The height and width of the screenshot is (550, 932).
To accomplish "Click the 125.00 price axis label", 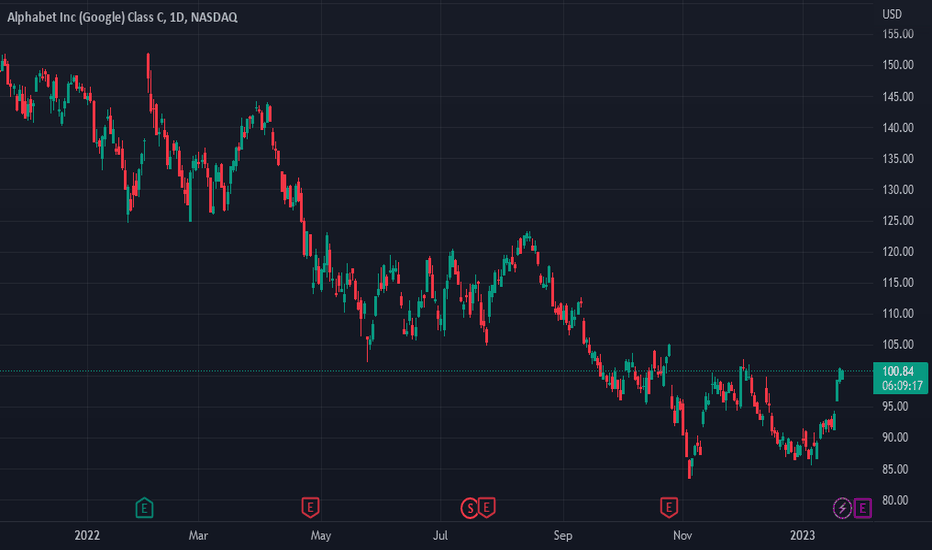I will coord(898,221).
